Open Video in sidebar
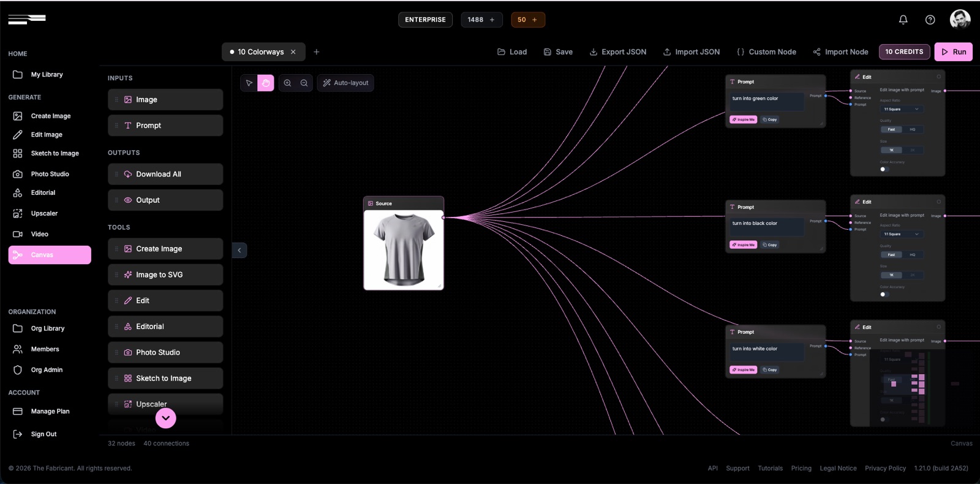The image size is (980, 484). point(50,234)
